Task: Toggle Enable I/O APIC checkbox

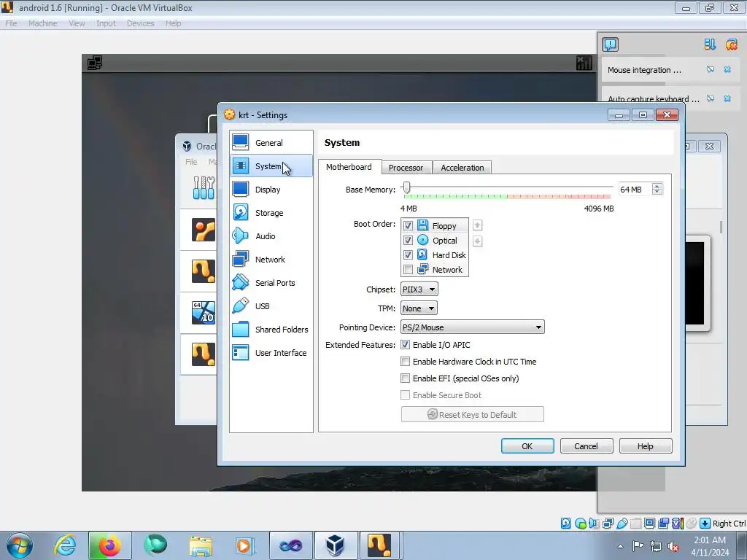Action: (405, 345)
